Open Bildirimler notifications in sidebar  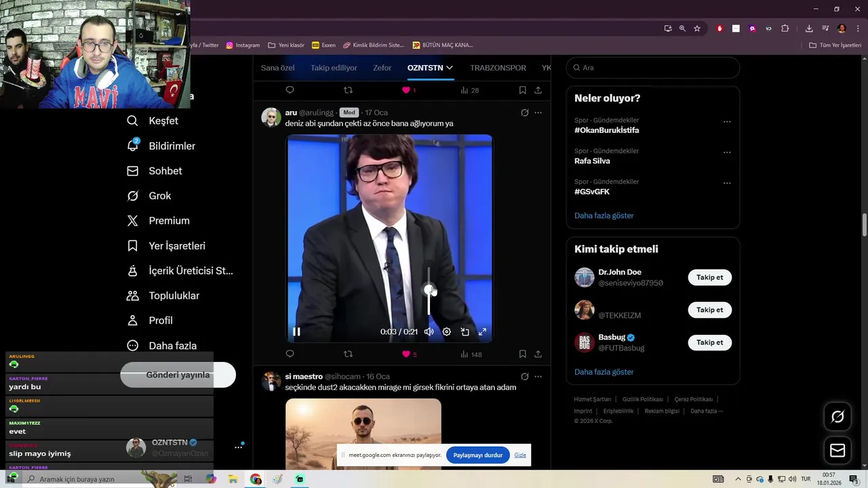tap(161, 146)
